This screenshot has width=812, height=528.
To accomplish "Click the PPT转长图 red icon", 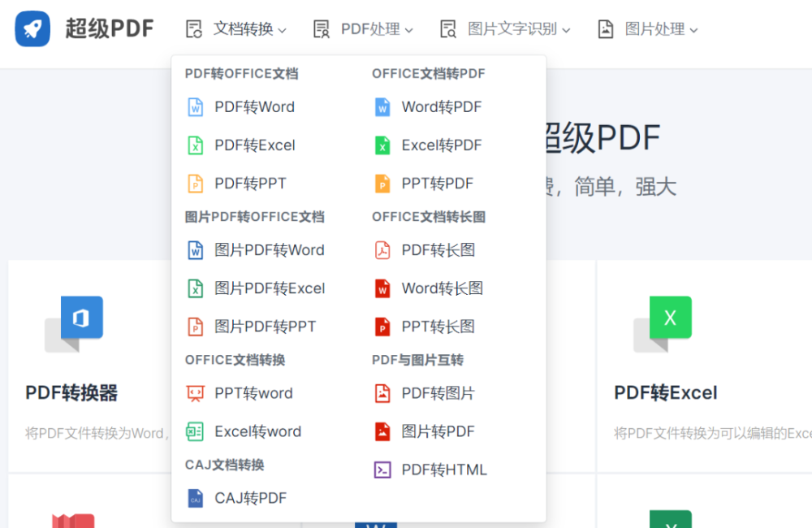I will coord(382,327).
